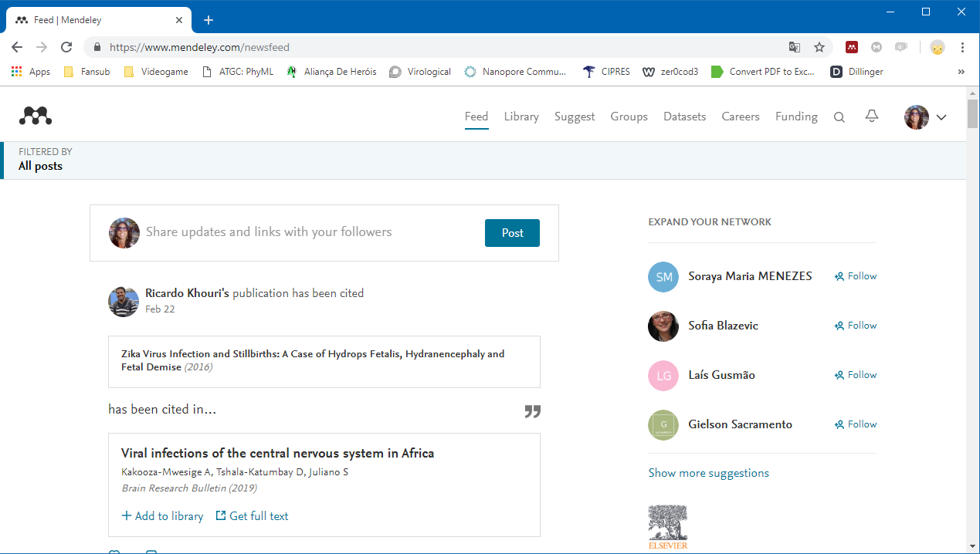The height and width of the screenshot is (554, 980).
Task: Click the profile avatar in header
Action: pyautogui.click(x=917, y=117)
